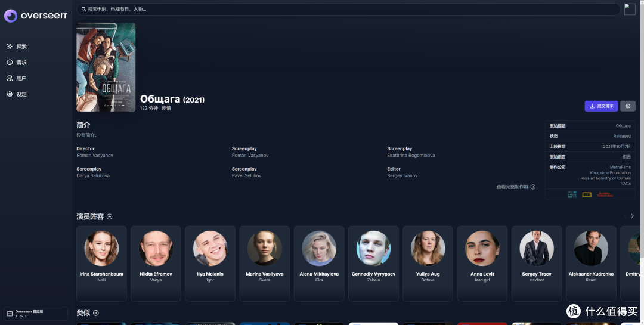Click the 用户 (Users) icon in sidebar
The width and height of the screenshot is (644, 325).
tap(10, 78)
